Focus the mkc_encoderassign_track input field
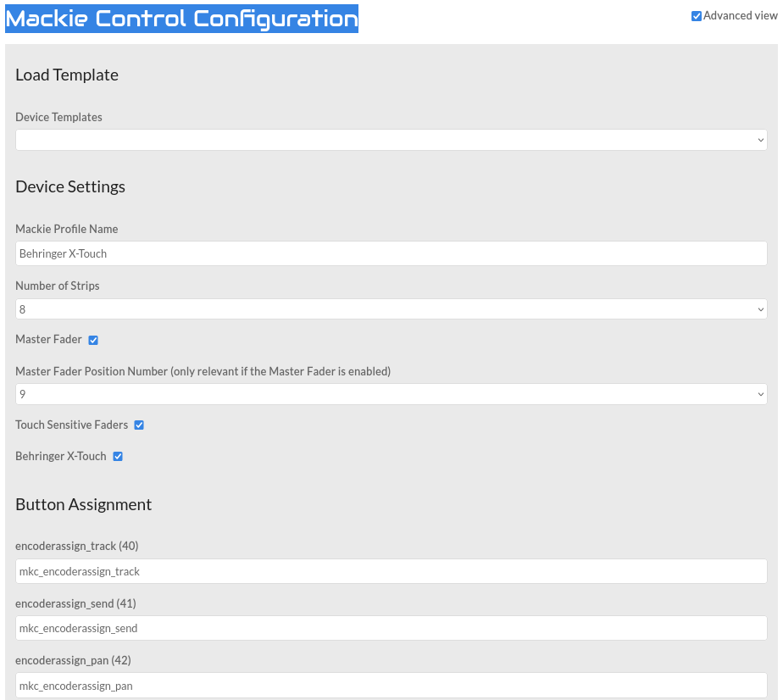The width and height of the screenshot is (783, 700). [x=391, y=571]
